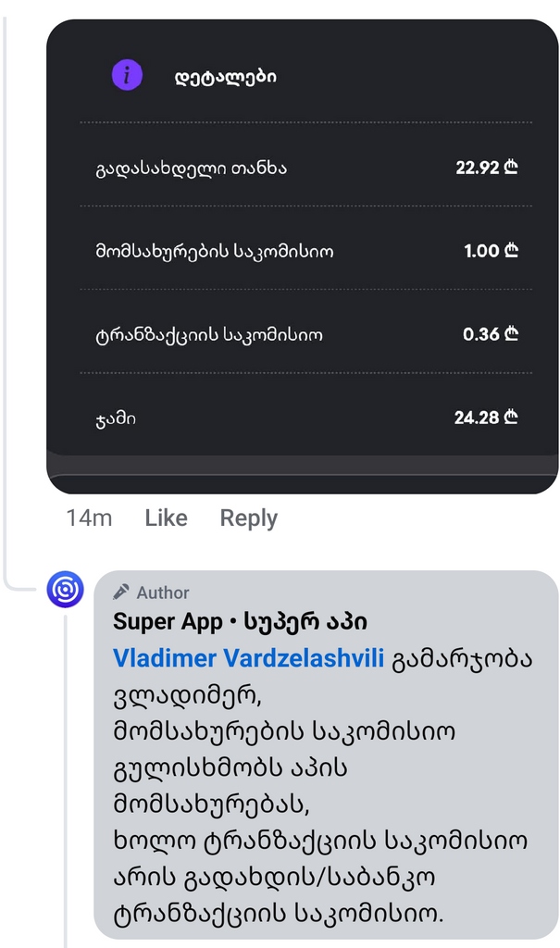560x948 pixels.
Task: Click the 14m timestamp of the comment
Action: pos(88,518)
